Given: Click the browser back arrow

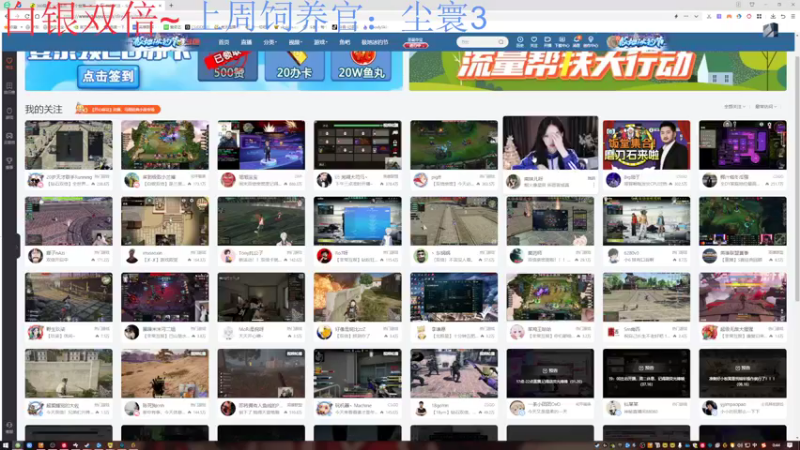Looking at the screenshot, I should 7,16.
